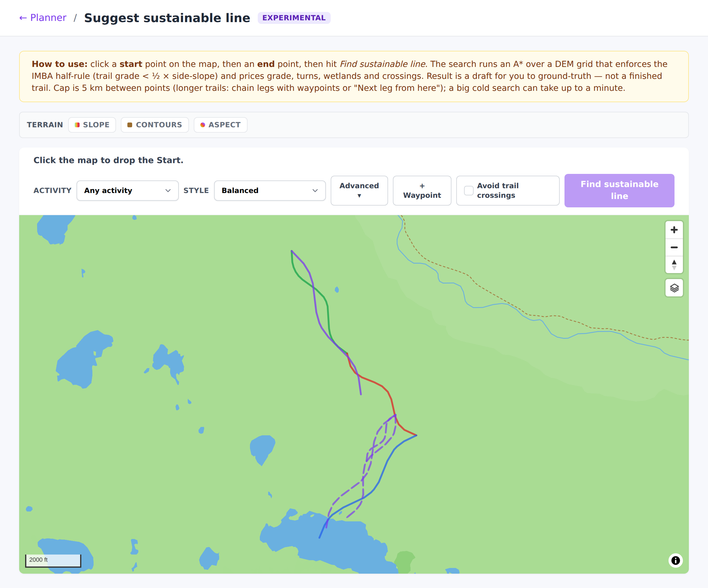Reset map bearing with compass icon
The image size is (708, 588).
[674, 265]
